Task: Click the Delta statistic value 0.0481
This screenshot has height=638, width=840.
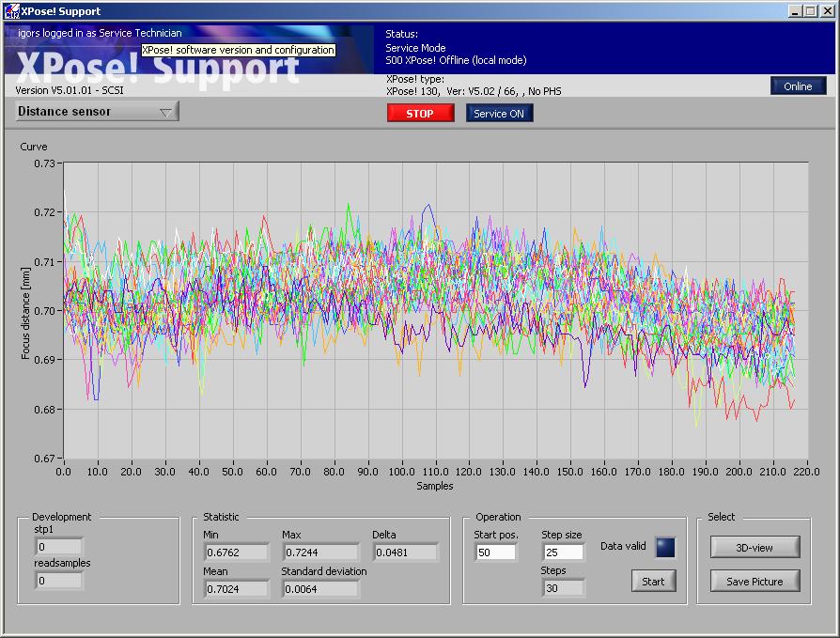Action: pos(406,552)
